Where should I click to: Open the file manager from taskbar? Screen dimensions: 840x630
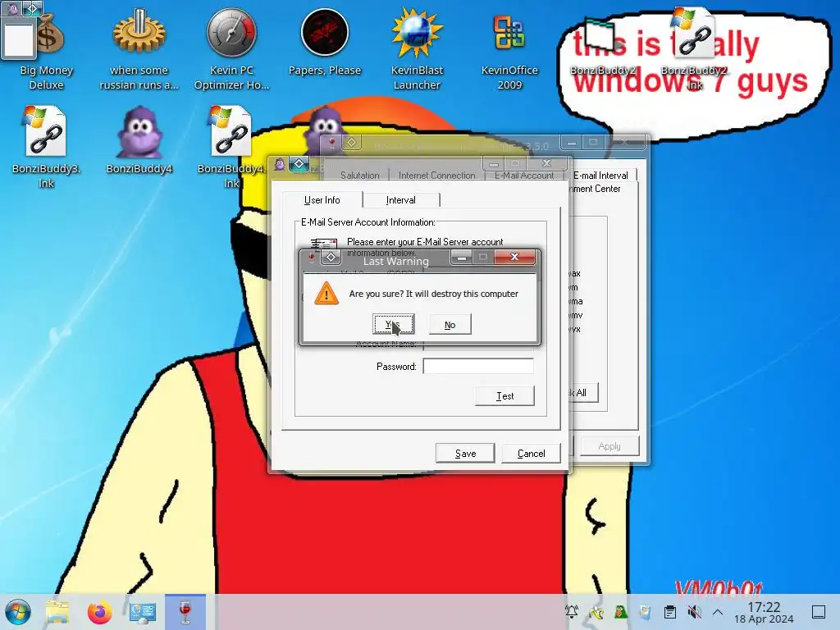[x=57, y=612]
